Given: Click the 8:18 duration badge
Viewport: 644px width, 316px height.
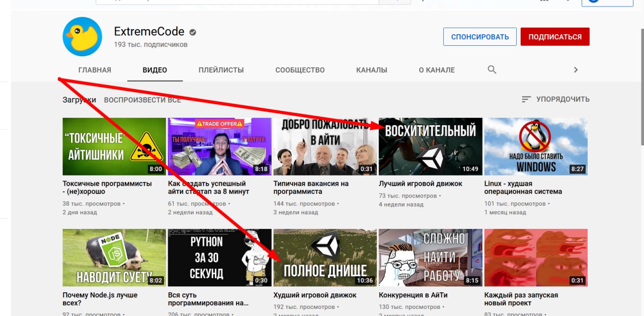Looking at the screenshot, I should pos(261,169).
